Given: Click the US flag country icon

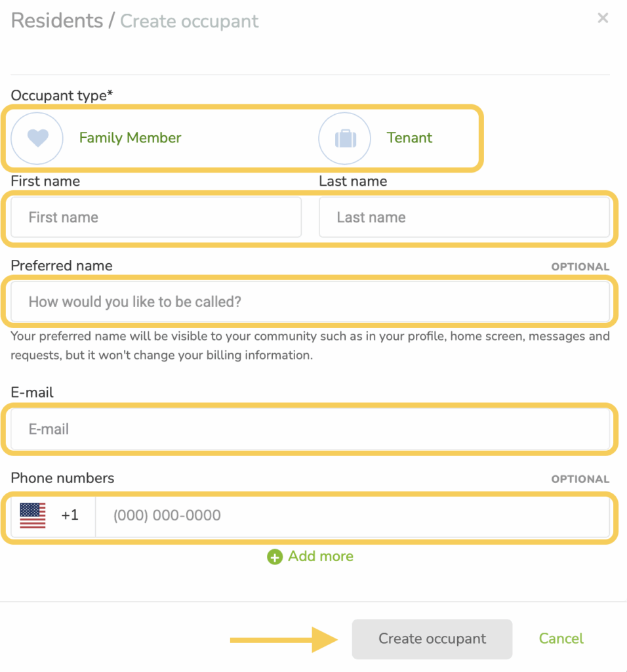Looking at the screenshot, I should 33,515.
